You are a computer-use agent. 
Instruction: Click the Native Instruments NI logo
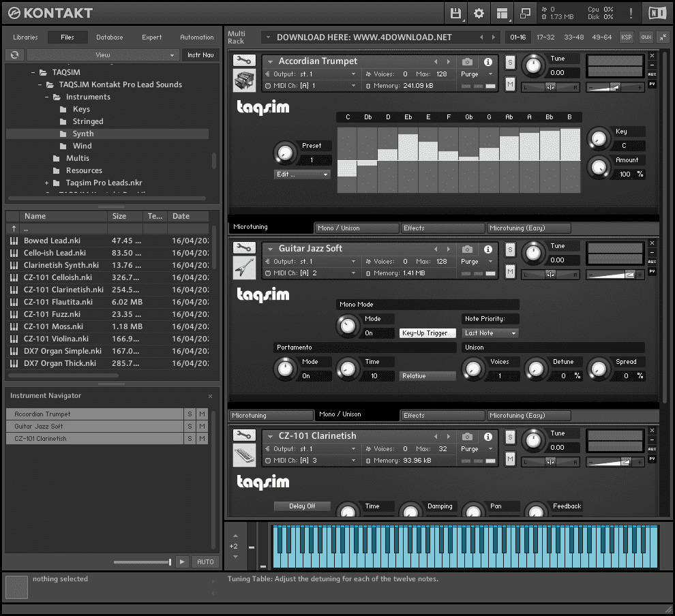657,13
